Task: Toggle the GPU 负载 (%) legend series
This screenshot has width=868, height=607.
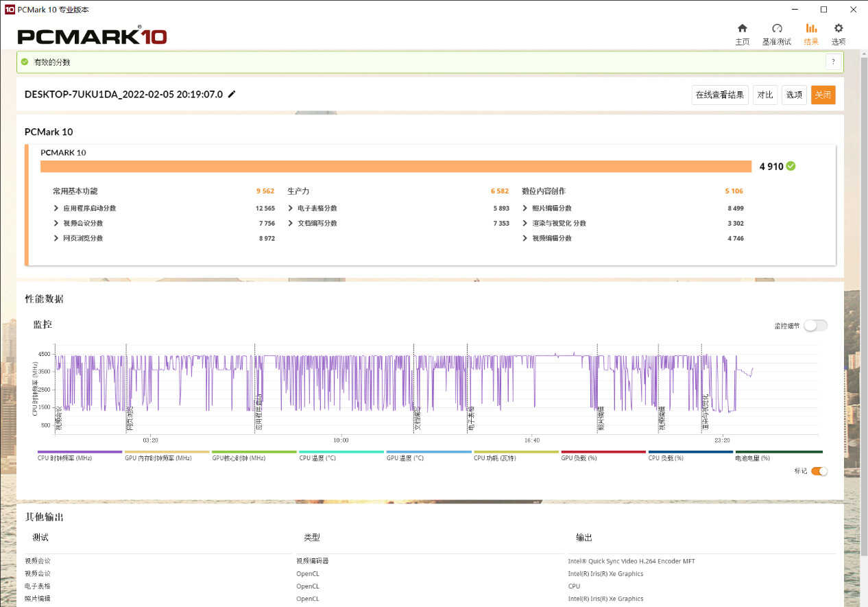Action: (x=603, y=455)
